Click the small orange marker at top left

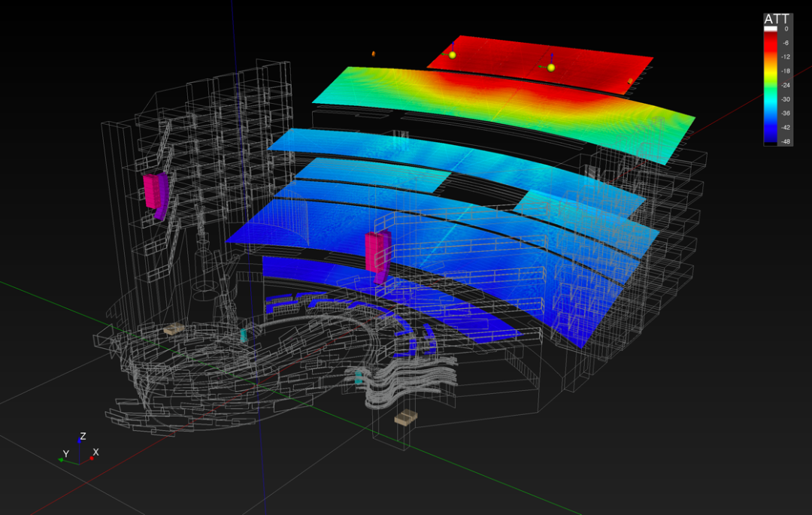click(373, 54)
